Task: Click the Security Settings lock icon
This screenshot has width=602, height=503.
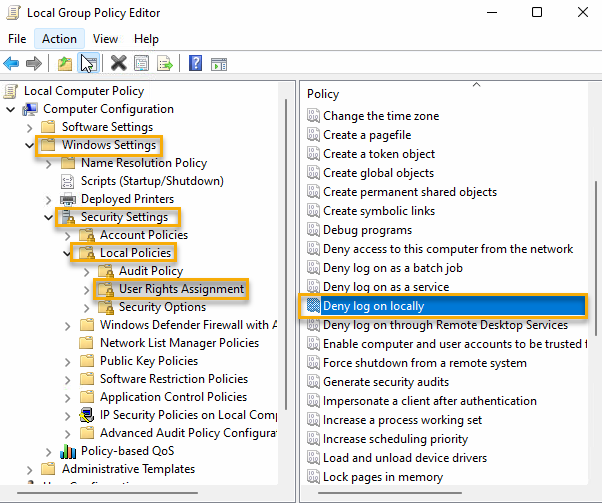Action: [x=68, y=217]
